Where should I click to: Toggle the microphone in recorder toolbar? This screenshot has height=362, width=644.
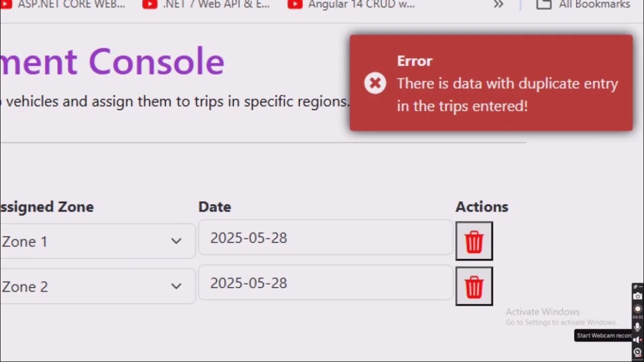637,327
